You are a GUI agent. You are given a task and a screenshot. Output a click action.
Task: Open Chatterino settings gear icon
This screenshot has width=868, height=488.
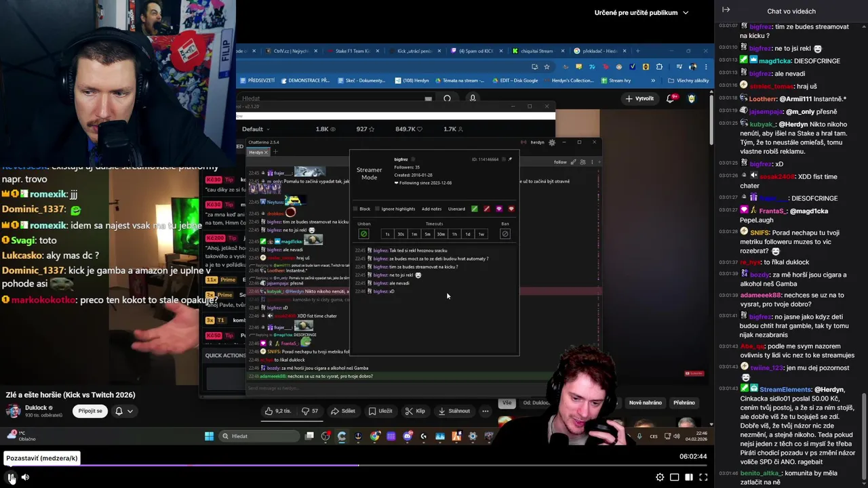point(552,142)
